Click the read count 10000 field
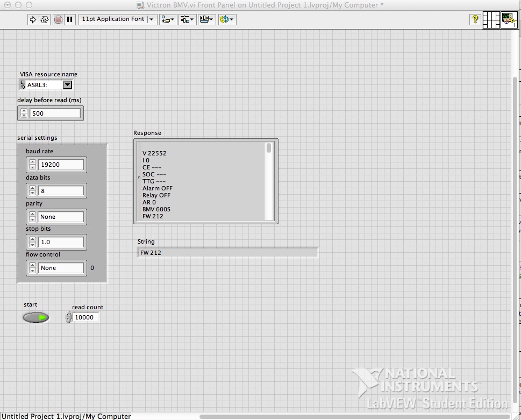 tap(85, 317)
